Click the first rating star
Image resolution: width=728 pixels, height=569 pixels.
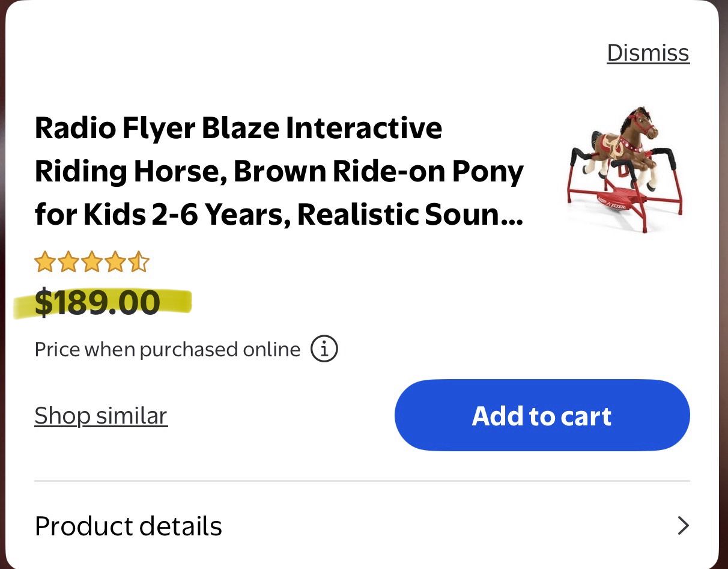point(44,263)
